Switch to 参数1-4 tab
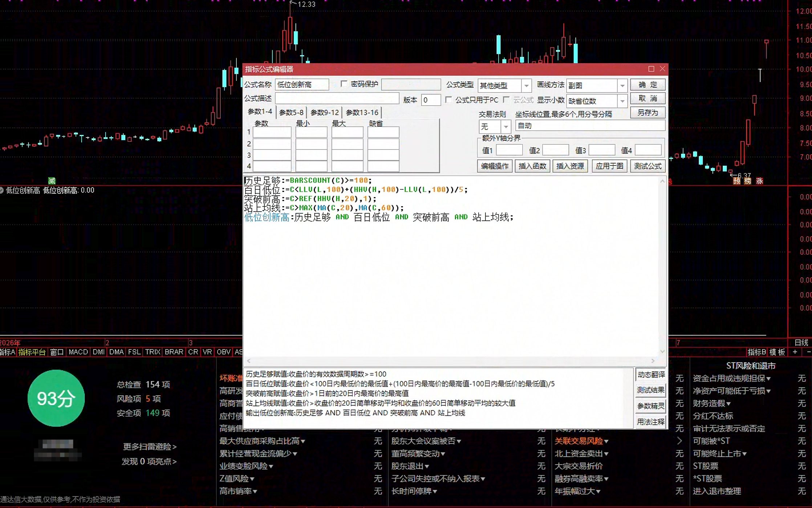 pyautogui.click(x=260, y=112)
